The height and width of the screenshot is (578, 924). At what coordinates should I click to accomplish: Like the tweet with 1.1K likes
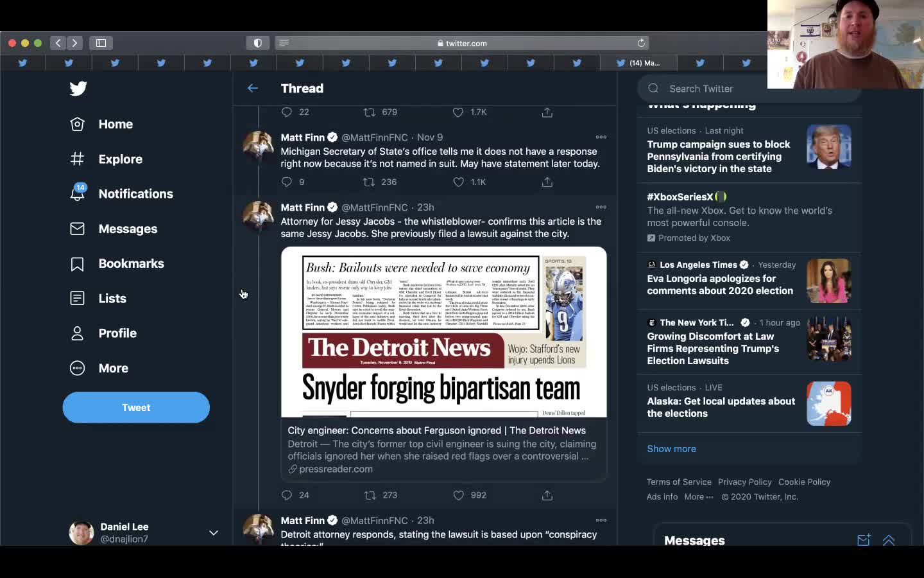point(458,182)
